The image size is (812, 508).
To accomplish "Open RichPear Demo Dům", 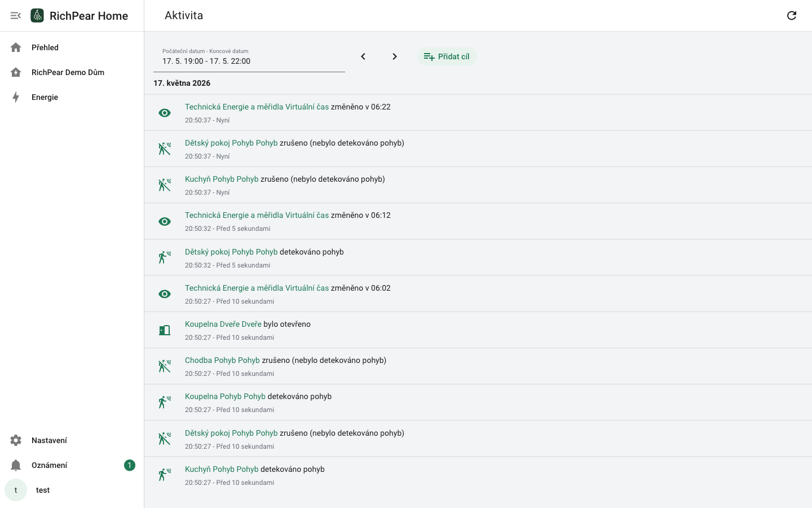I will click(72, 72).
